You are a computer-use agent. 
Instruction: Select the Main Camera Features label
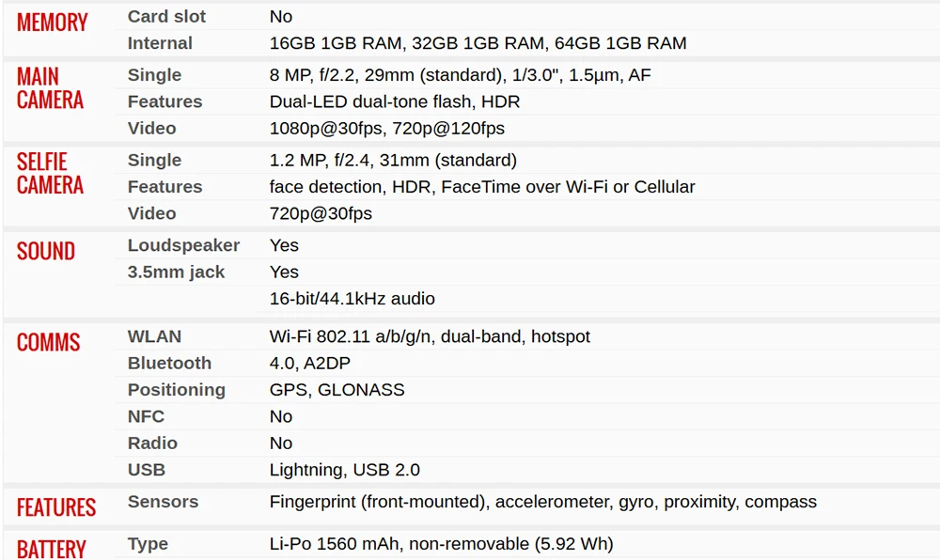click(164, 101)
